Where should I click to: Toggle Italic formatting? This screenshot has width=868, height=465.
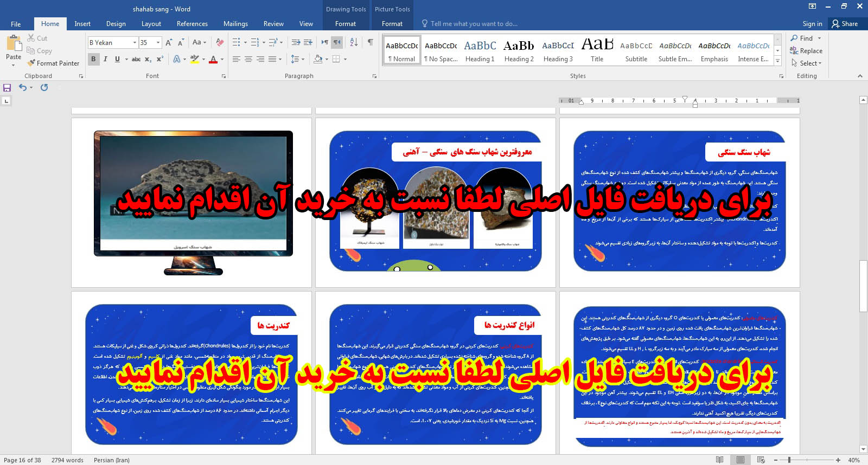point(105,59)
